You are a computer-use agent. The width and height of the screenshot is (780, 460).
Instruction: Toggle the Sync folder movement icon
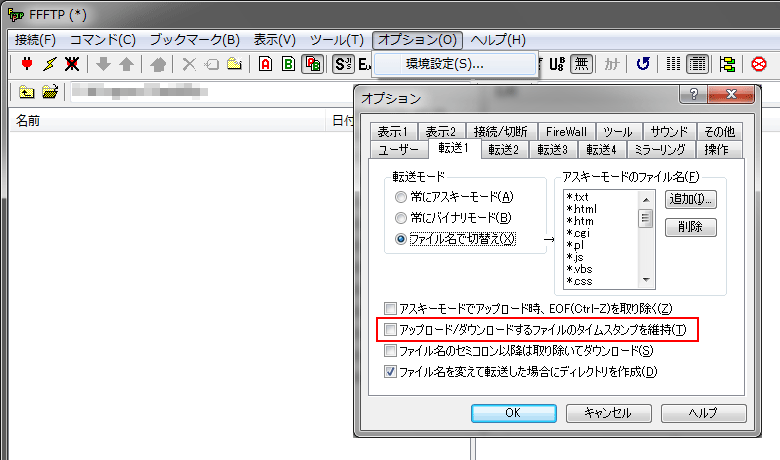click(727, 64)
